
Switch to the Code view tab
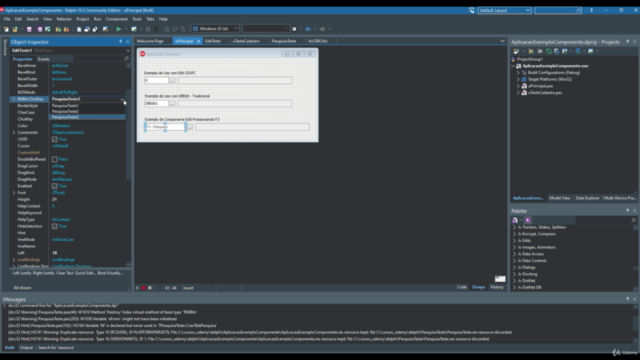tap(462, 287)
